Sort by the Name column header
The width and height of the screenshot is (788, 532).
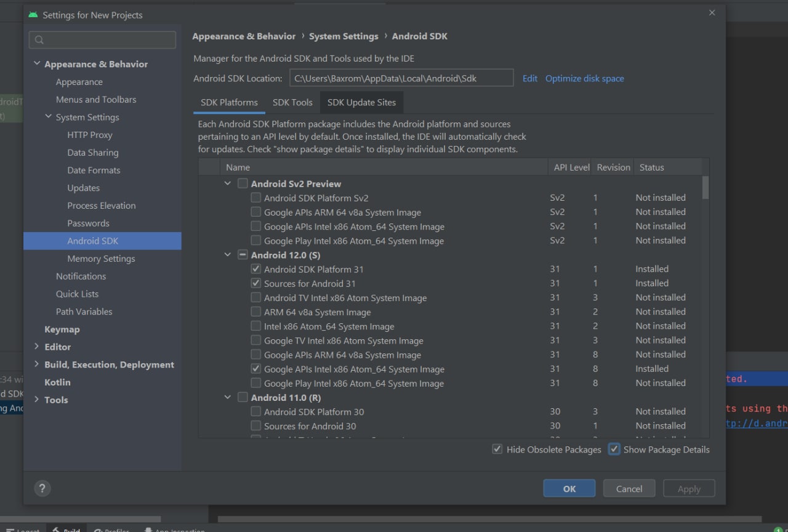tap(384, 167)
